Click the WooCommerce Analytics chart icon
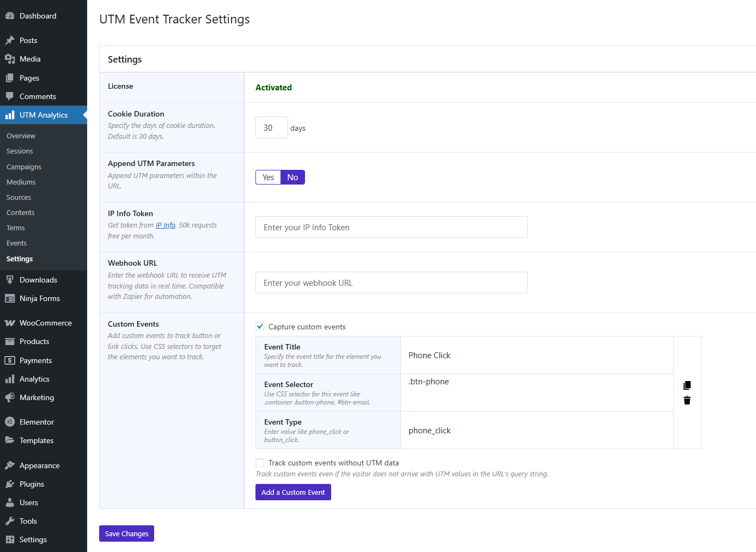This screenshot has height=552, width=756. point(10,379)
